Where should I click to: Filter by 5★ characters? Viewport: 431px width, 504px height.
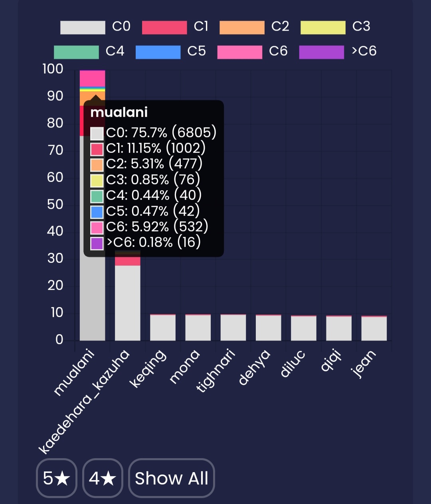56,478
